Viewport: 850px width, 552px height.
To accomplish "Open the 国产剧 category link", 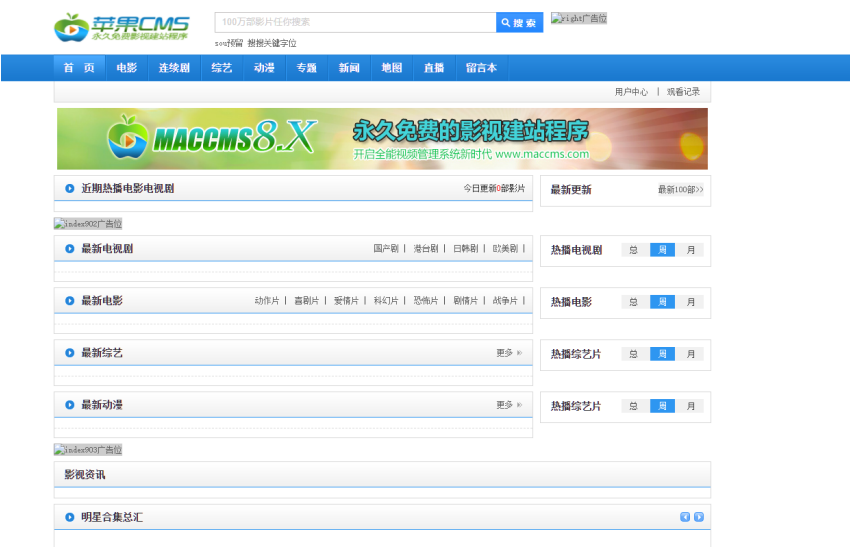I will [x=386, y=248].
